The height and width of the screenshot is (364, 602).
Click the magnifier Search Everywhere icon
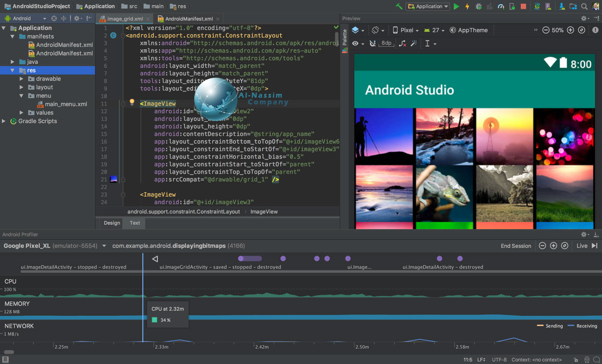point(584,6)
